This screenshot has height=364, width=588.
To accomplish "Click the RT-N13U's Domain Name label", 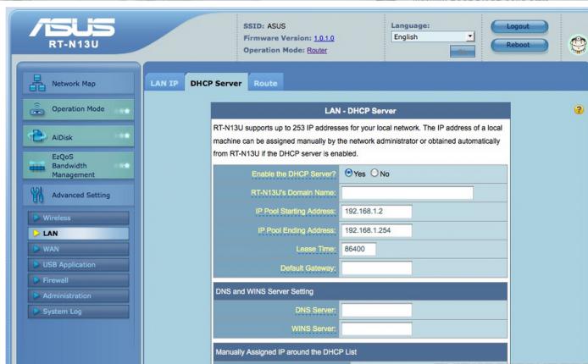I will 293,193.
